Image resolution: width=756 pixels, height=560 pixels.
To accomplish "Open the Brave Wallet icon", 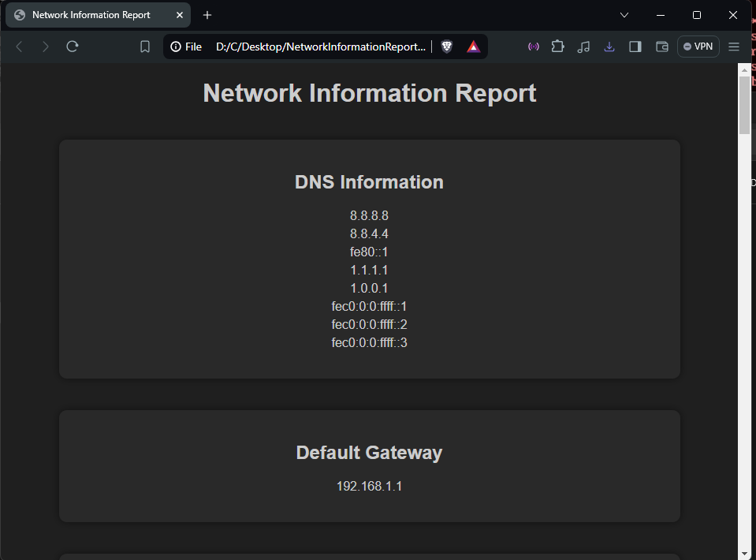I will point(661,47).
